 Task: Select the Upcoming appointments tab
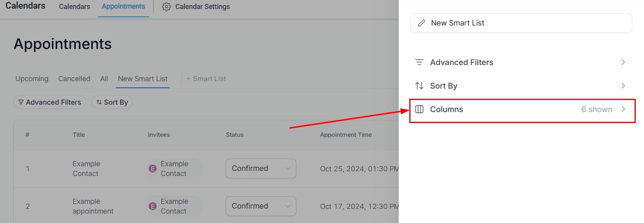(32, 79)
